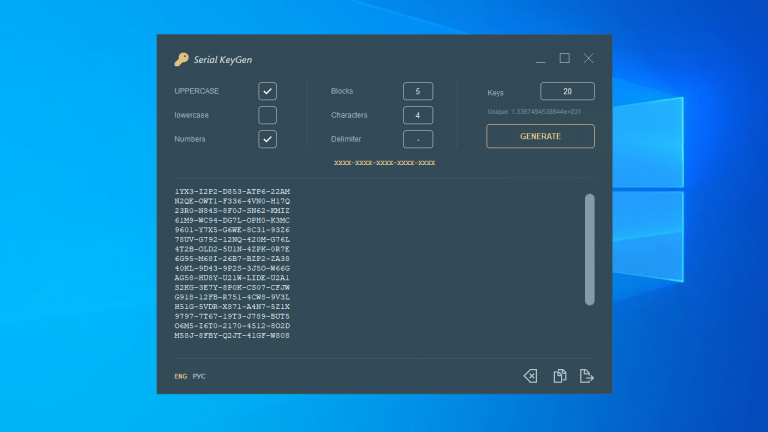Click the Delimiter input field
768x432 pixels.
[x=418, y=139]
